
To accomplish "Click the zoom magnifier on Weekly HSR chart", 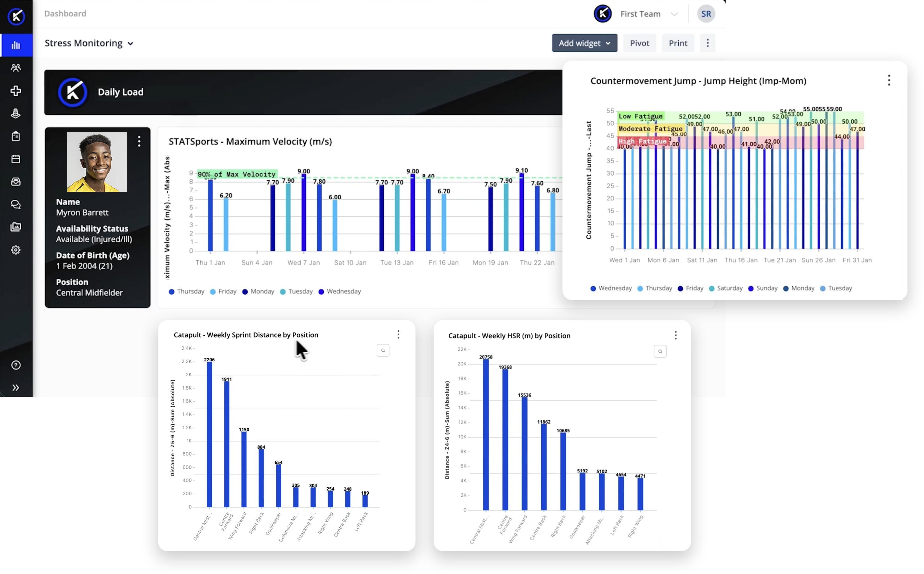I will pyautogui.click(x=660, y=351).
